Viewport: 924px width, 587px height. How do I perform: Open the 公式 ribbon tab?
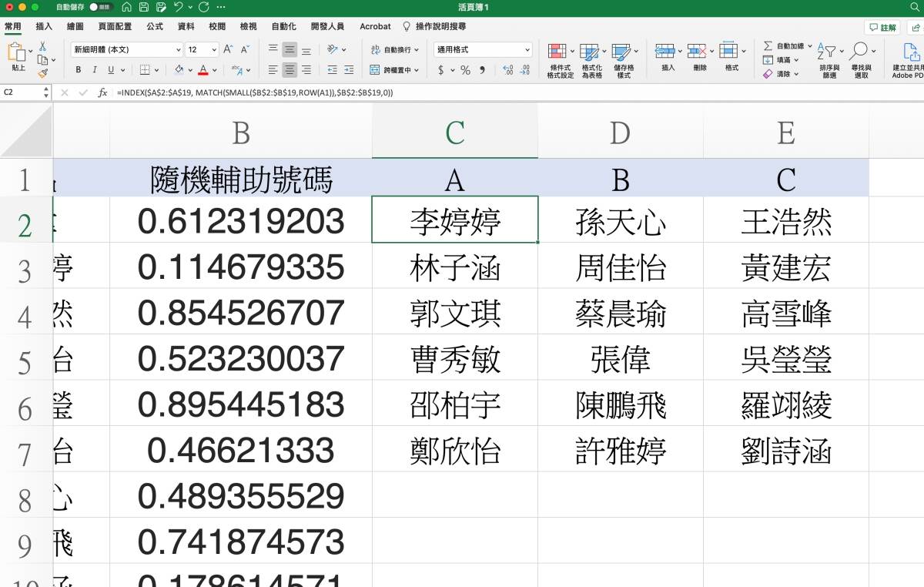tap(155, 25)
